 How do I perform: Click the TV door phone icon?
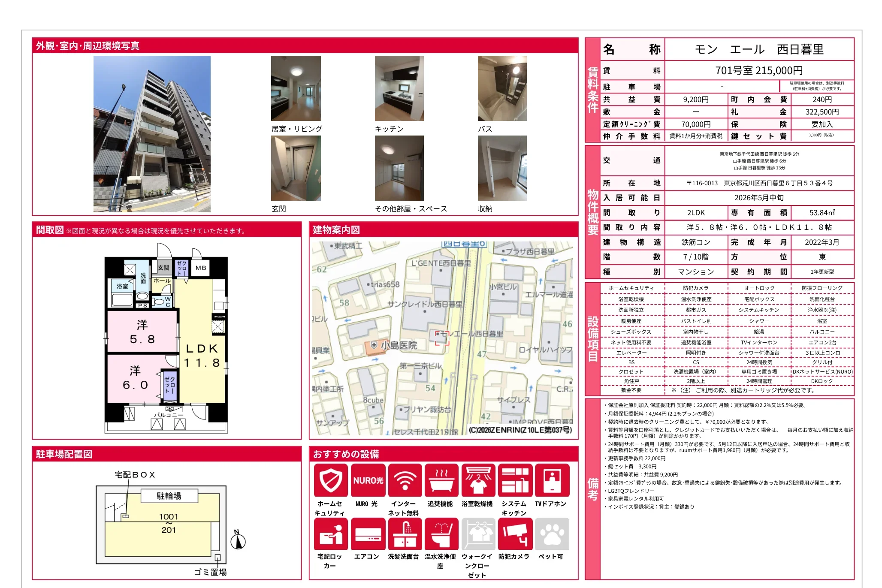552,480
